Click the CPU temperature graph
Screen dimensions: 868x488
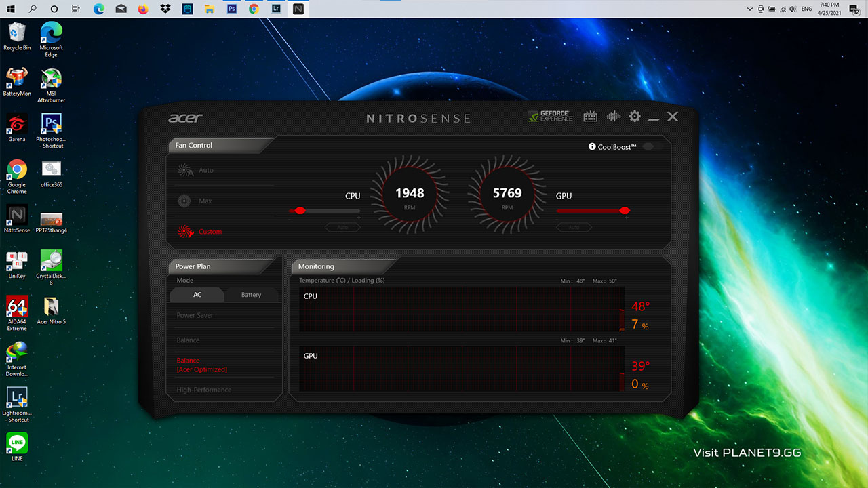tap(462, 309)
